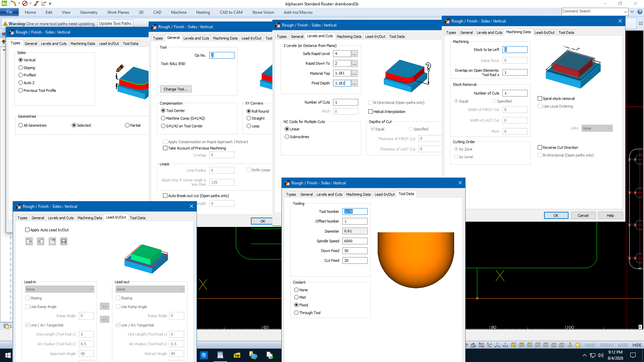Click the first yellow cube view icon in status bar
Viewport: 644px width, 362px height.
513,345
